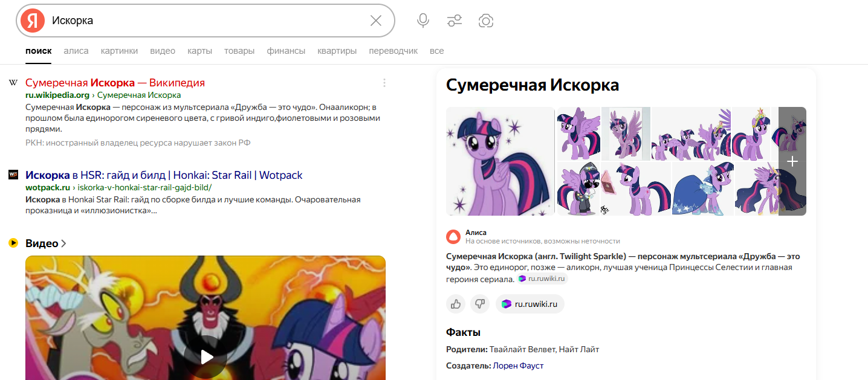Switch to the алиса tab
Screen dimensions: 868x380
tap(76, 51)
